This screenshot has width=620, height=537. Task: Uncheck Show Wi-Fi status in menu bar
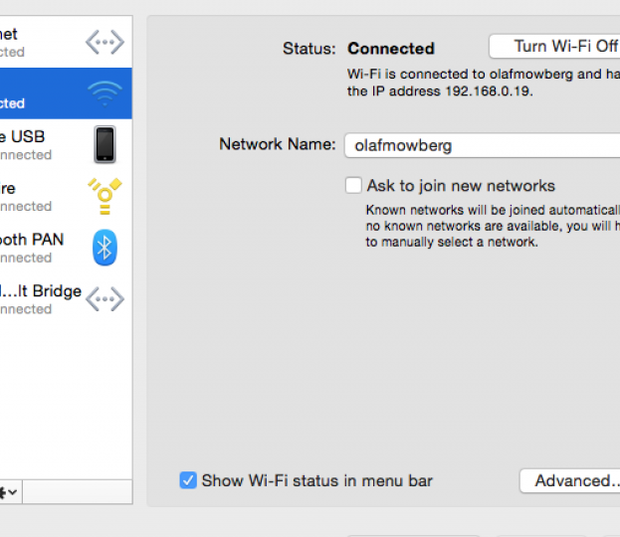(x=188, y=480)
